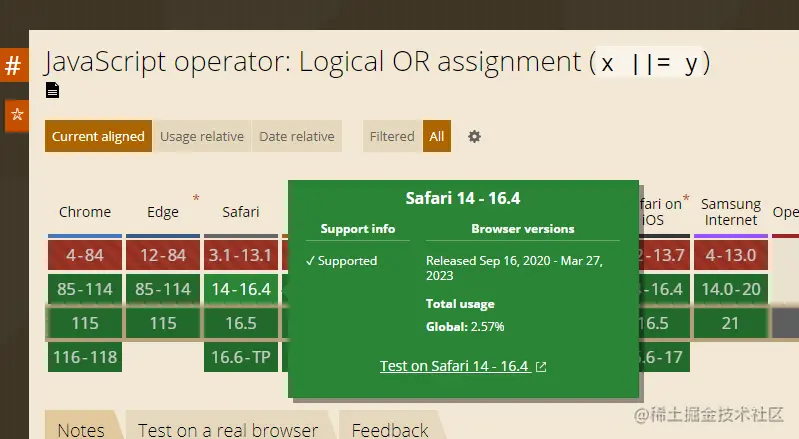Click the Edge 115 version cell

click(163, 323)
